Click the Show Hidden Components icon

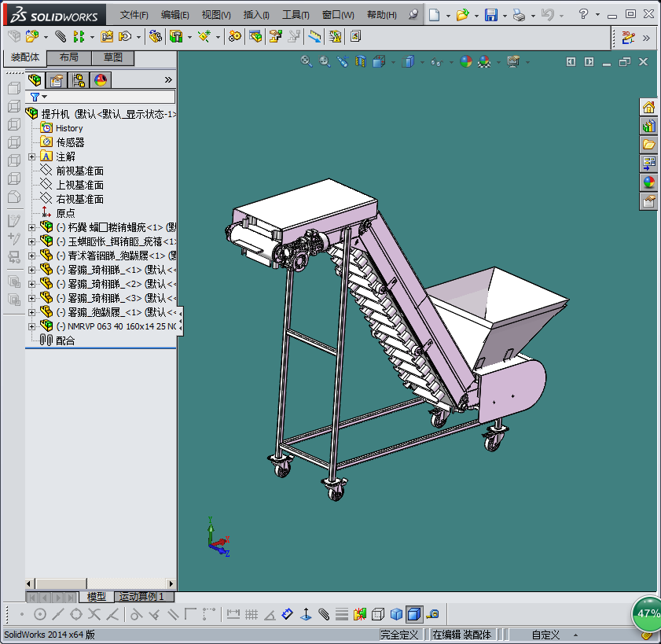click(x=156, y=37)
